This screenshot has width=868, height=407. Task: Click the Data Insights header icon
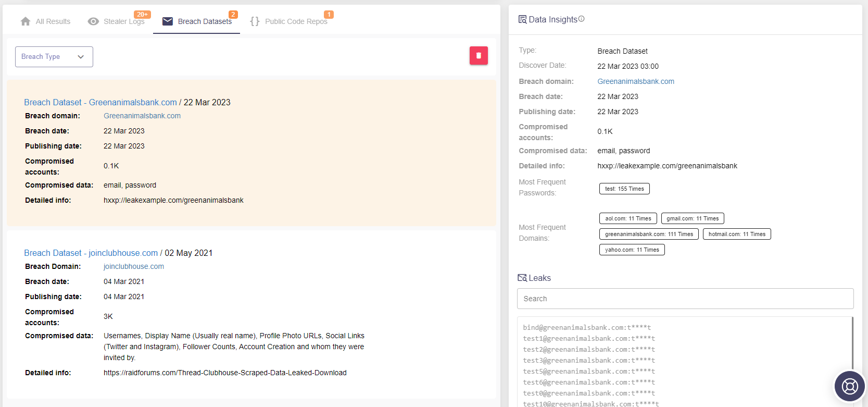click(x=522, y=19)
